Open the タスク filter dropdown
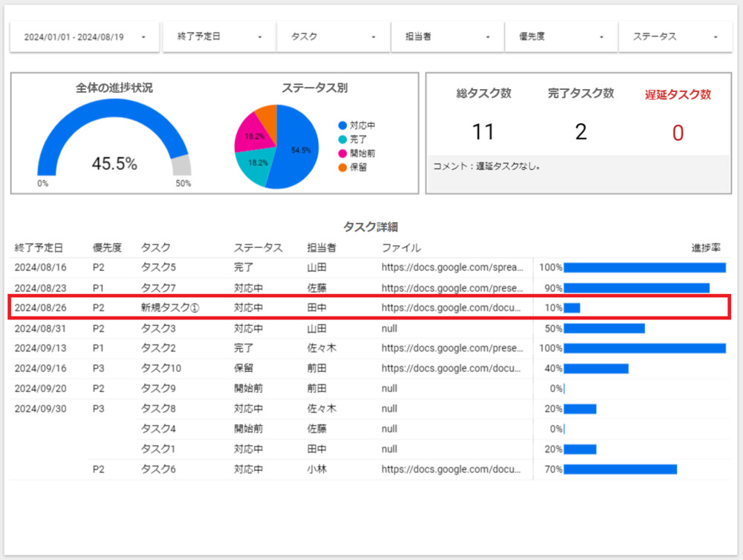743x560 pixels. click(x=333, y=36)
